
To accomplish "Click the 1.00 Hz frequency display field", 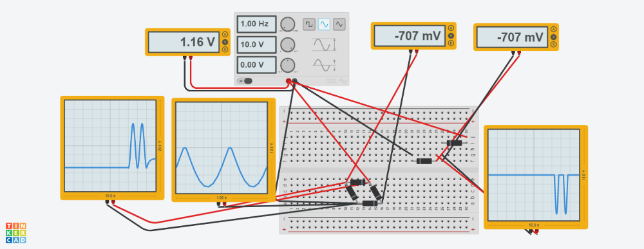I will tap(257, 24).
